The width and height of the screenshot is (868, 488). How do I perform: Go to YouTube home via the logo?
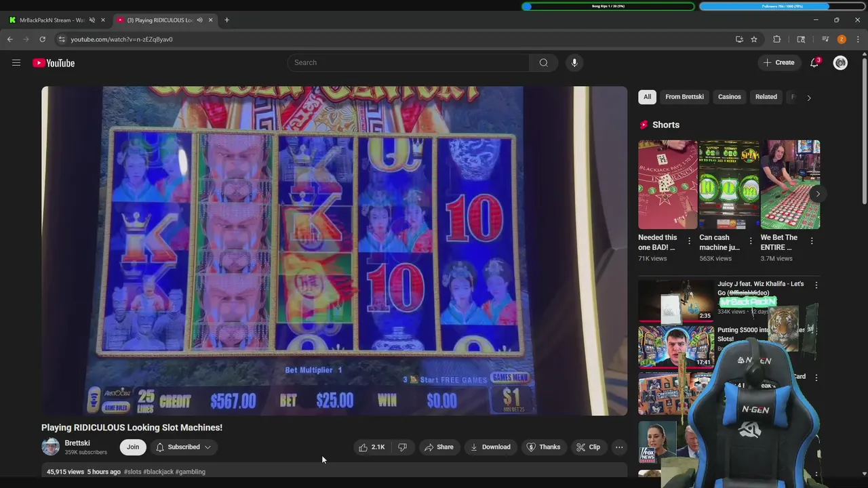pos(54,63)
